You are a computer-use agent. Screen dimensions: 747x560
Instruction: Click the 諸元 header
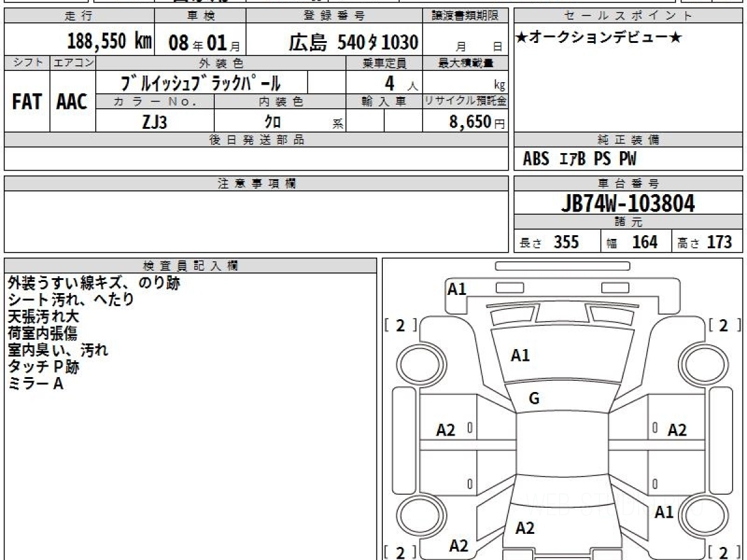click(628, 222)
